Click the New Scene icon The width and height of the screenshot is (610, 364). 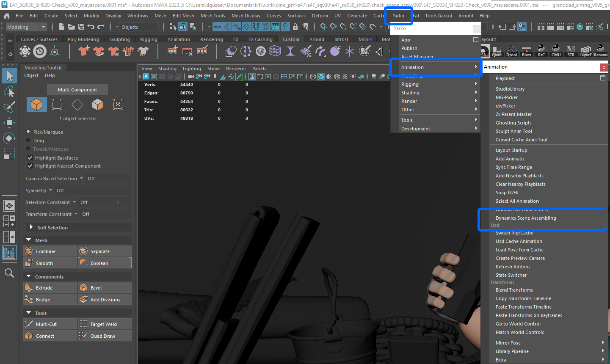click(62, 27)
